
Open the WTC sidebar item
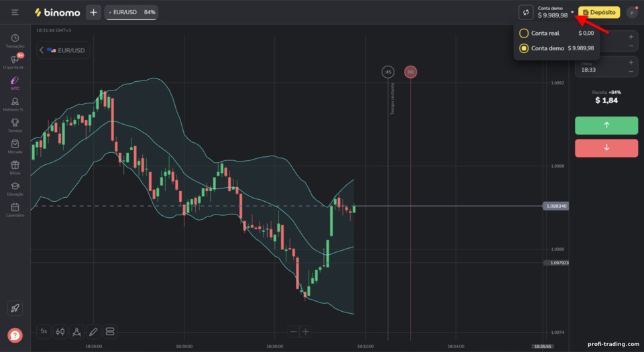click(x=15, y=83)
